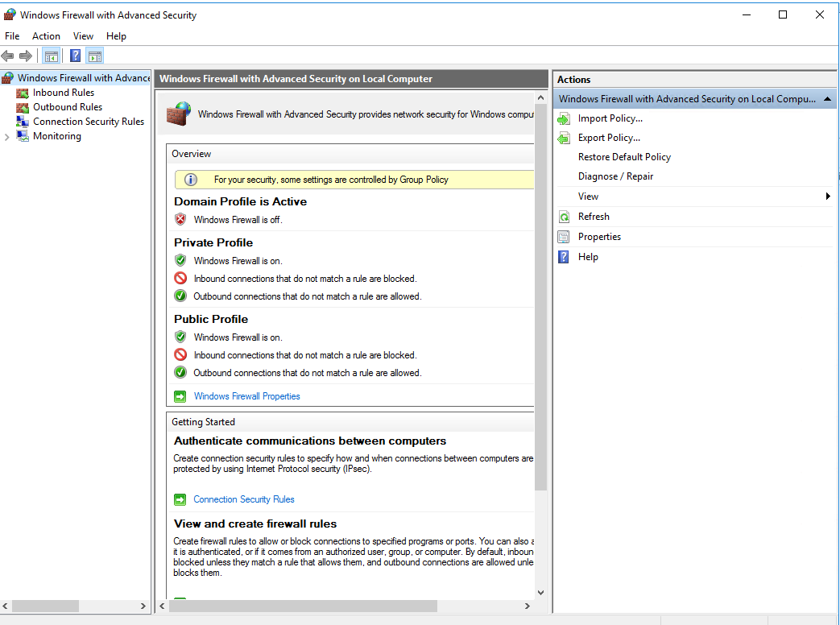Open Inbound Rules in the tree
Screen dimensions: 840x625
pyautogui.click(x=63, y=93)
